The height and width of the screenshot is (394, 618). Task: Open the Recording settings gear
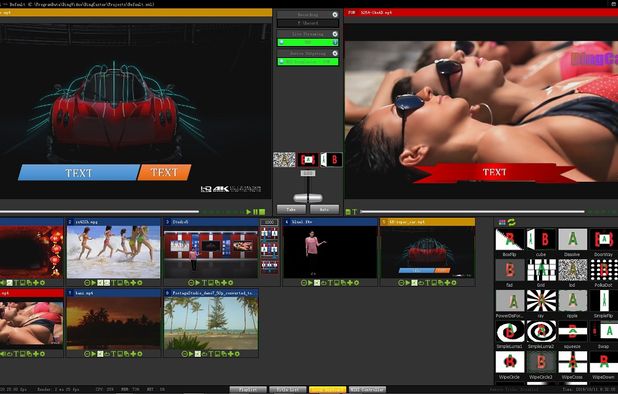point(335,15)
